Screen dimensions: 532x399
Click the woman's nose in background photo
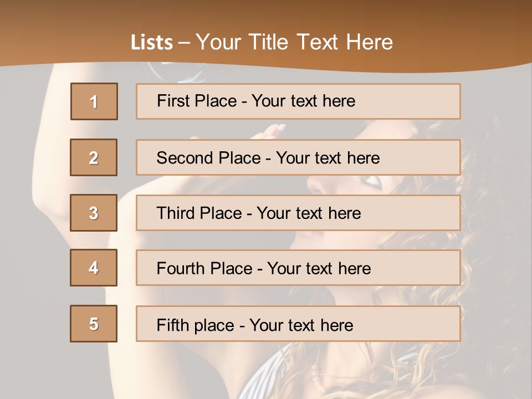[317, 187]
